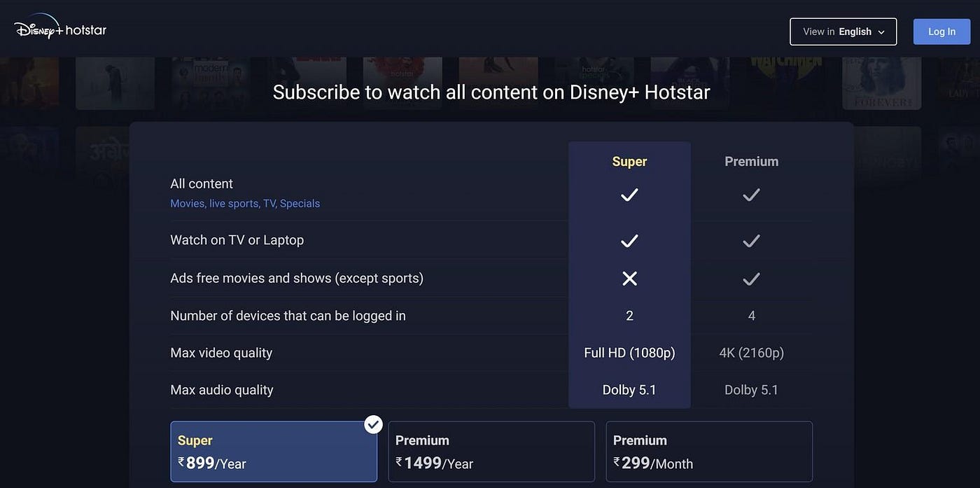Click the Watch on TV or Laptop label

[237, 240]
